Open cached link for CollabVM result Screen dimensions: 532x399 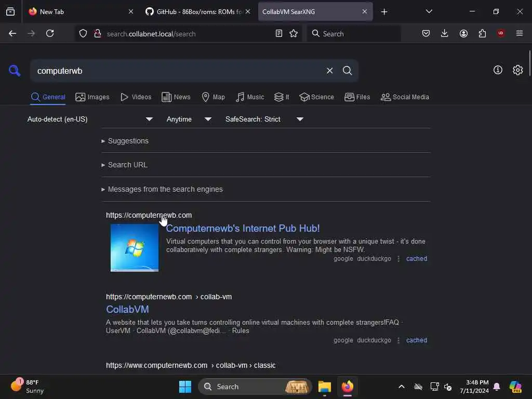tap(417, 340)
